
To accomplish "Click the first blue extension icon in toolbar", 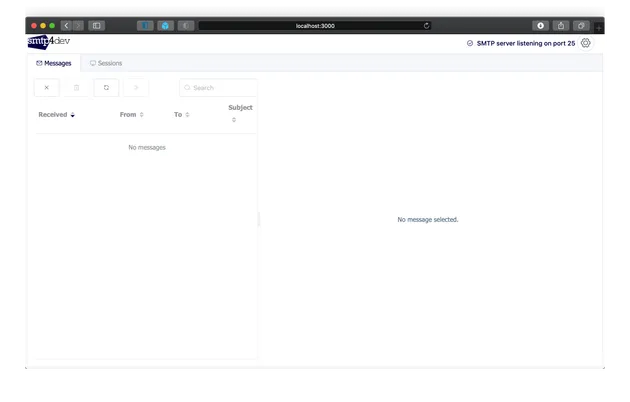I will 145,26.
